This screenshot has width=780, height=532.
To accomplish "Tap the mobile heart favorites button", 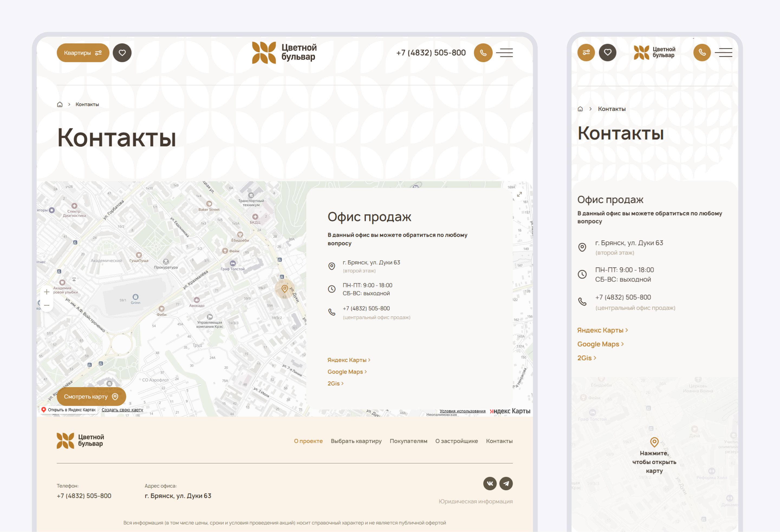I will (607, 52).
